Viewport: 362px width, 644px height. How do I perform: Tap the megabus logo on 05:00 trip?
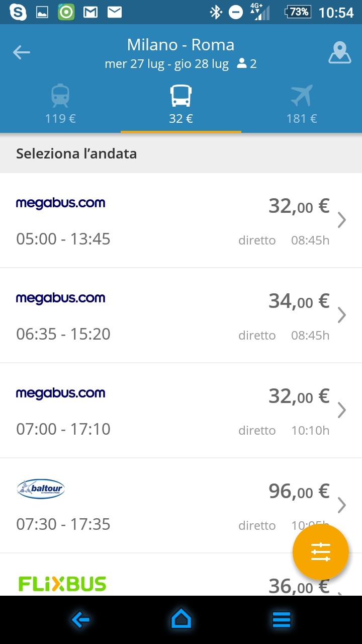point(60,203)
